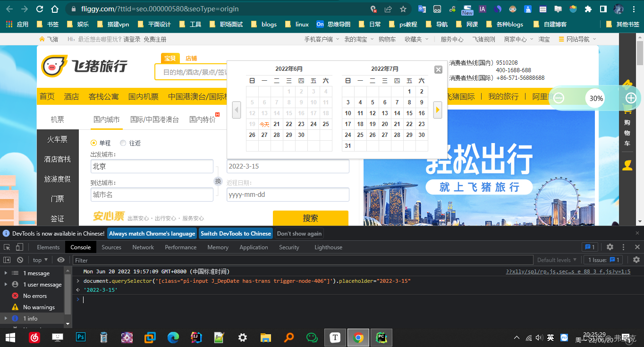This screenshot has height=347, width=644.
Task: Expand the 手机客户端 dropdown
Action: click(322, 39)
